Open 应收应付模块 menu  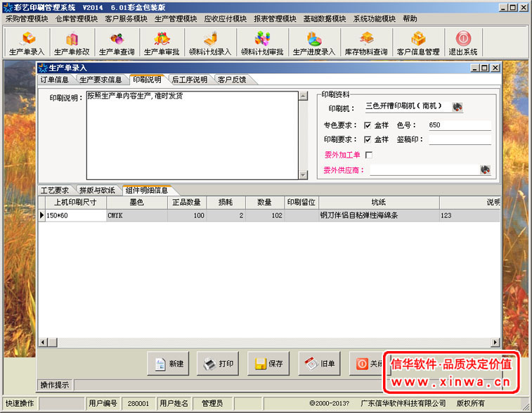click(x=226, y=19)
